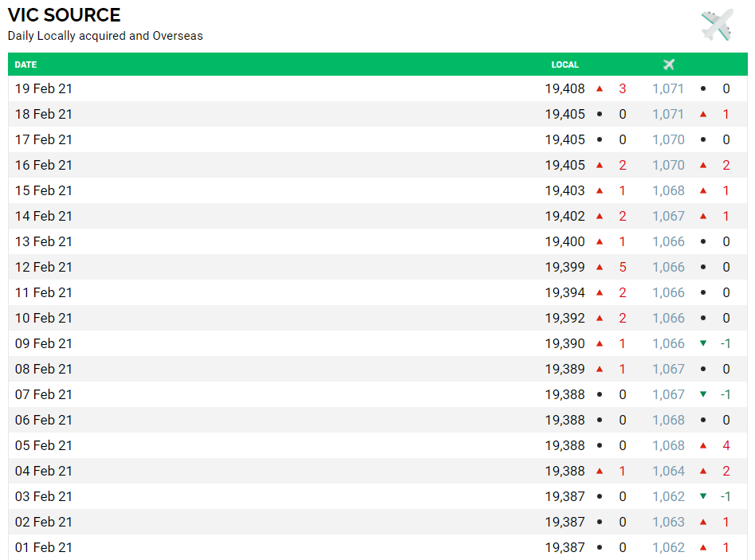Select the overseas total 1,064
Image resolution: width=755 pixels, height=560 pixels.
668,471
